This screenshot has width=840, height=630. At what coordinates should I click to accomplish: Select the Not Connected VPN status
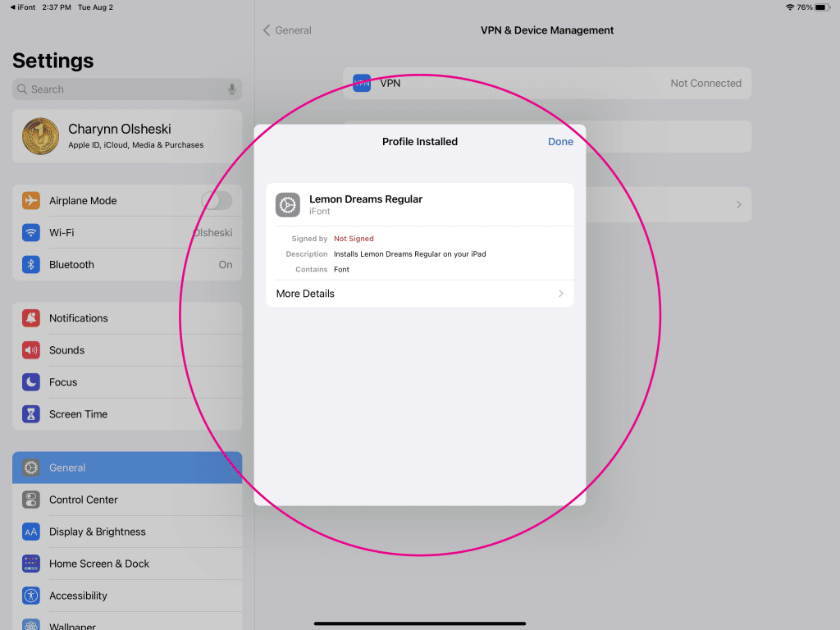(x=705, y=83)
